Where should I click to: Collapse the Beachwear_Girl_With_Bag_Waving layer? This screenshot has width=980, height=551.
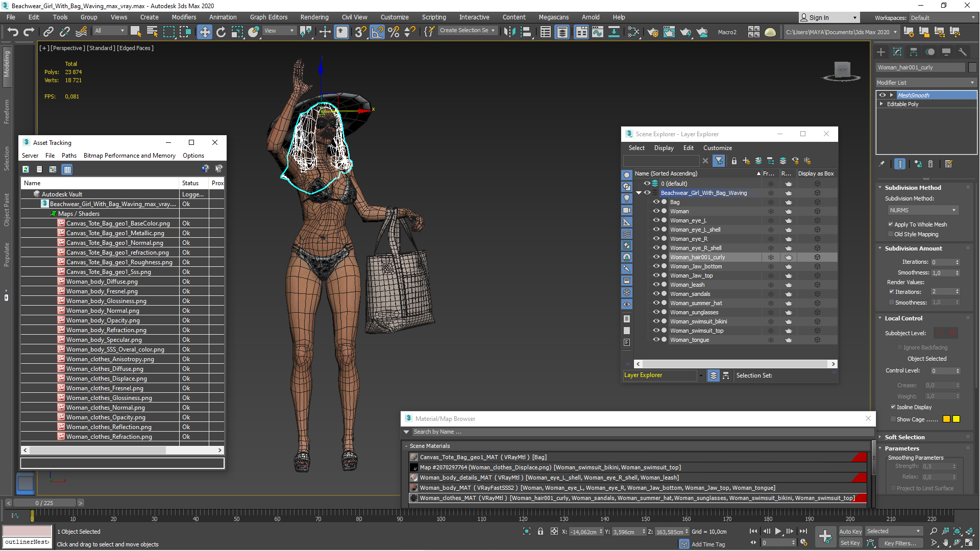click(639, 193)
